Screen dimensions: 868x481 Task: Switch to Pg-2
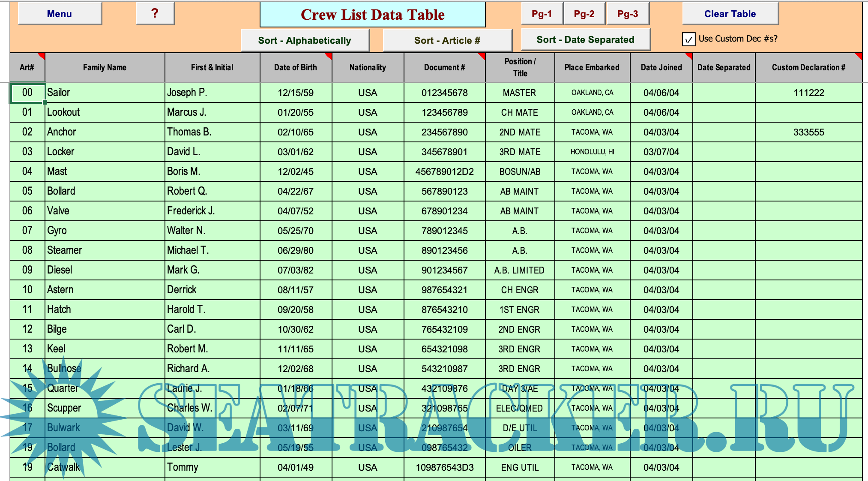[584, 14]
